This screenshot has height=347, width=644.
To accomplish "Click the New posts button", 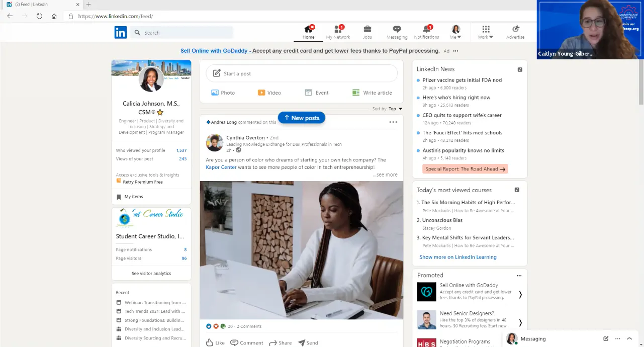I will (x=302, y=118).
